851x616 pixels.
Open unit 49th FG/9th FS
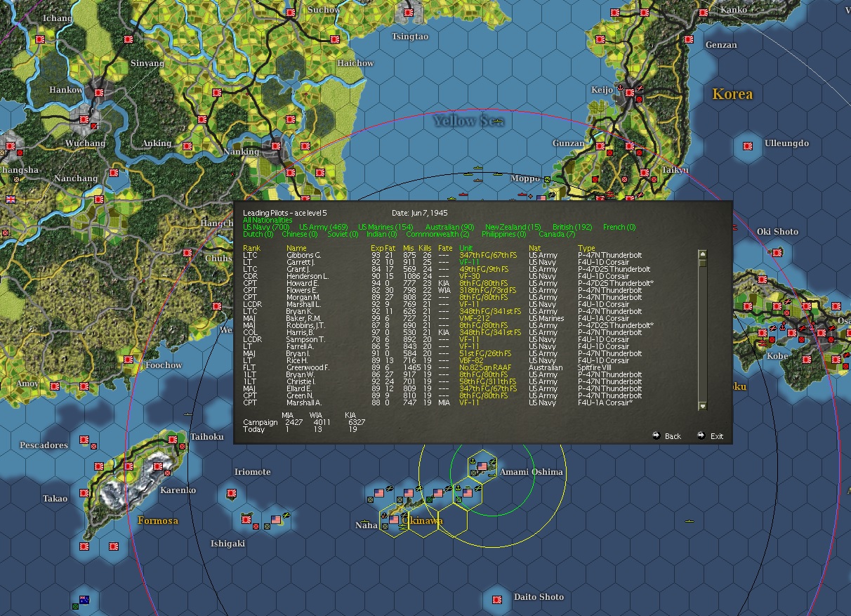click(484, 269)
